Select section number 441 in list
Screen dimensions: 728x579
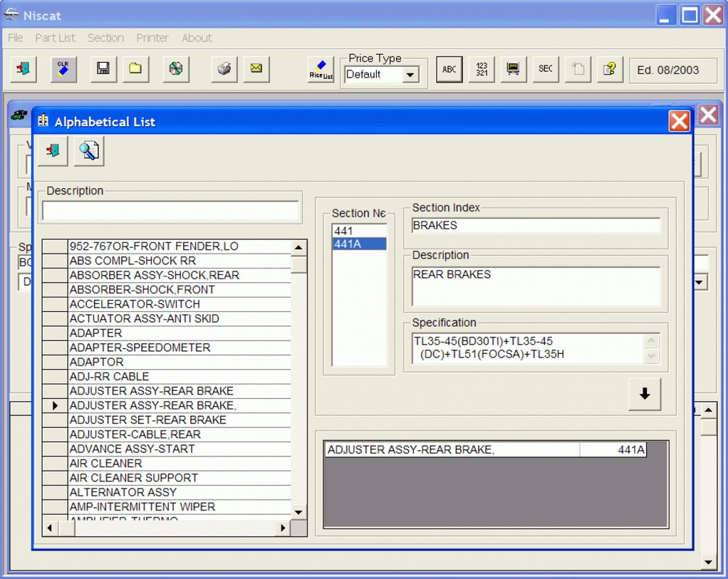pyautogui.click(x=360, y=231)
